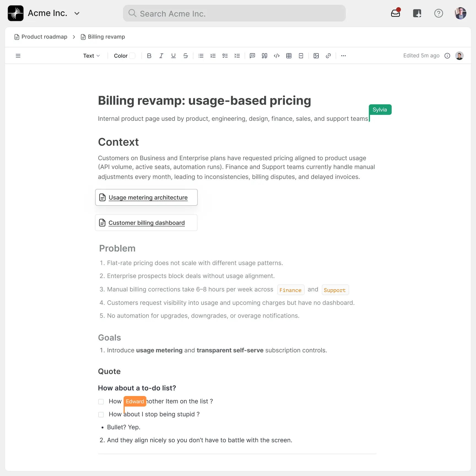Open the Customer billing dashboard document

point(147,223)
